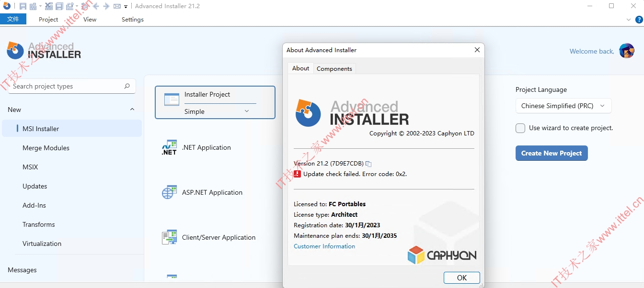
Task: Click the Client/Server Application icon
Action: pyautogui.click(x=169, y=237)
